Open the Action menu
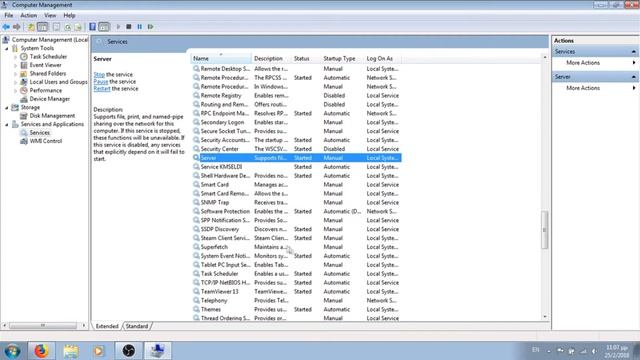Image resolution: width=640 pixels, height=360 pixels. 29,16
